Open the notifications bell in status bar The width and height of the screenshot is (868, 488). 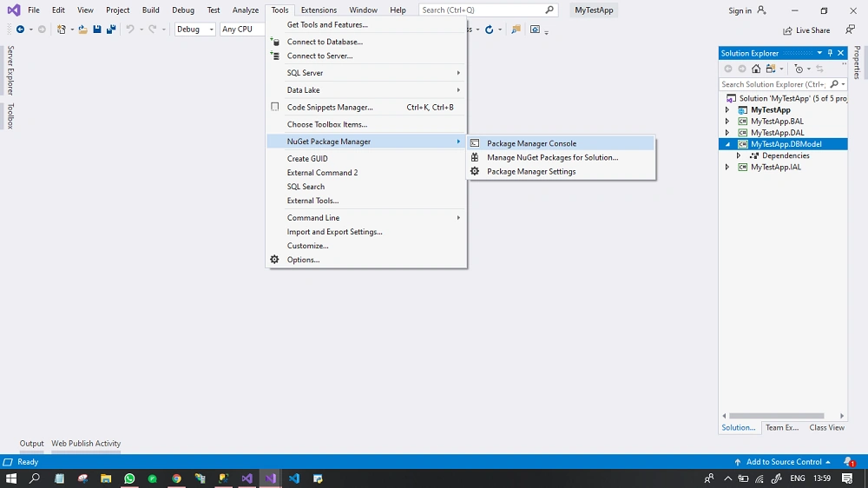pos(848,461)
